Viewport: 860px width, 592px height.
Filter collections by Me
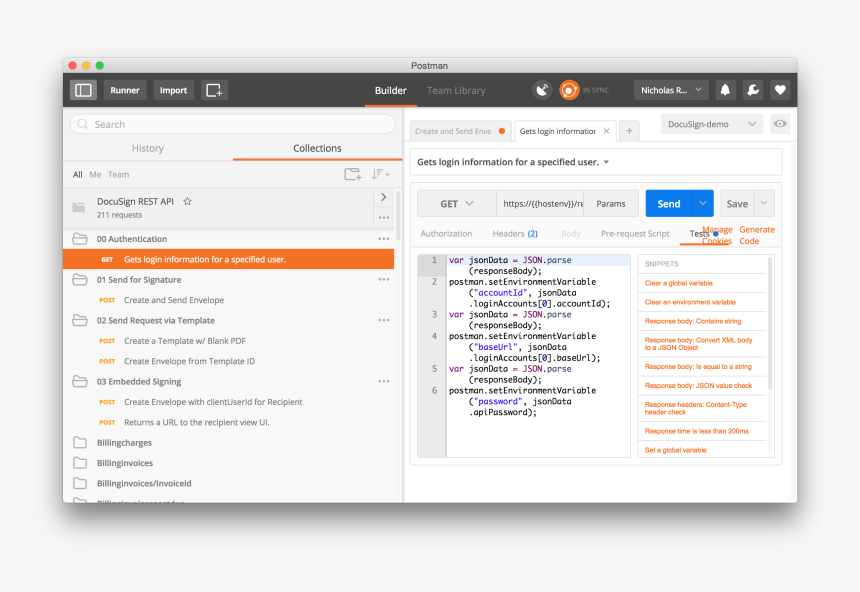tap(95, 174)
